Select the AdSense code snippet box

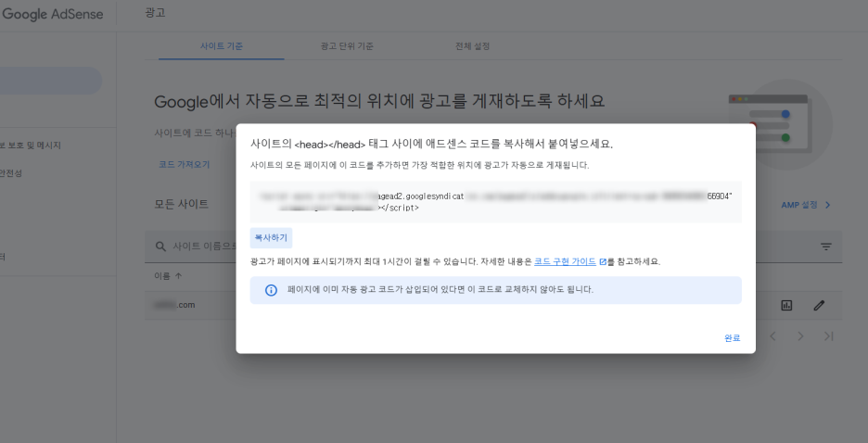[x=495, y=202]
